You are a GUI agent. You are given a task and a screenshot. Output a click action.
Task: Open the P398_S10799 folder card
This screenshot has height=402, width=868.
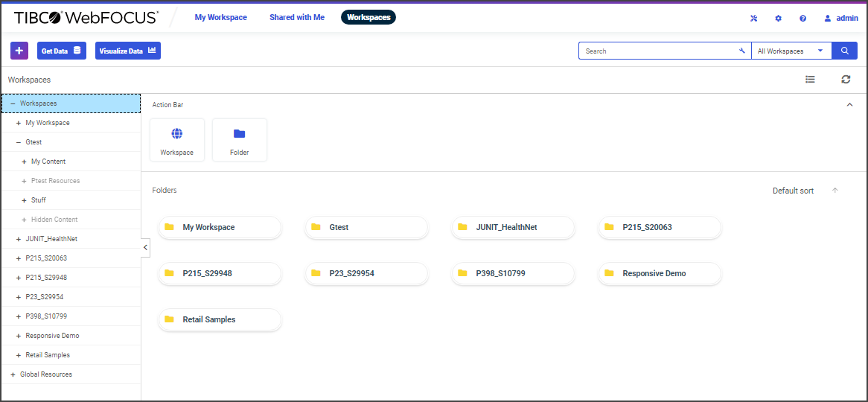[513, 273]
